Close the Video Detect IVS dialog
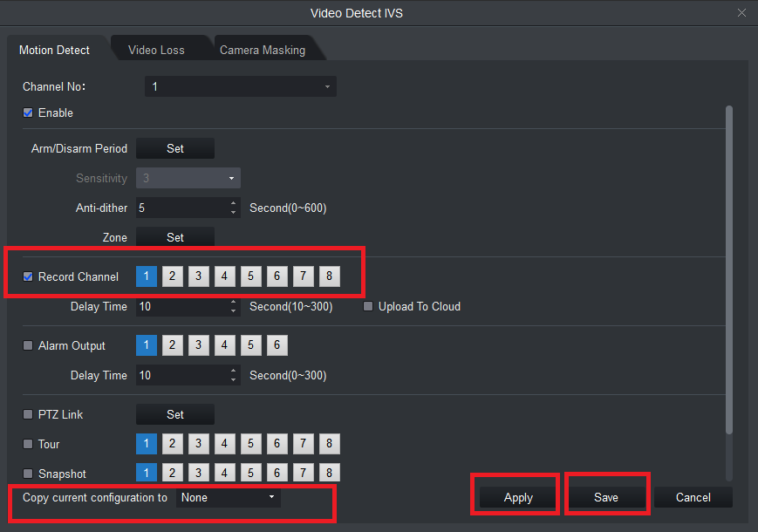 741,13
